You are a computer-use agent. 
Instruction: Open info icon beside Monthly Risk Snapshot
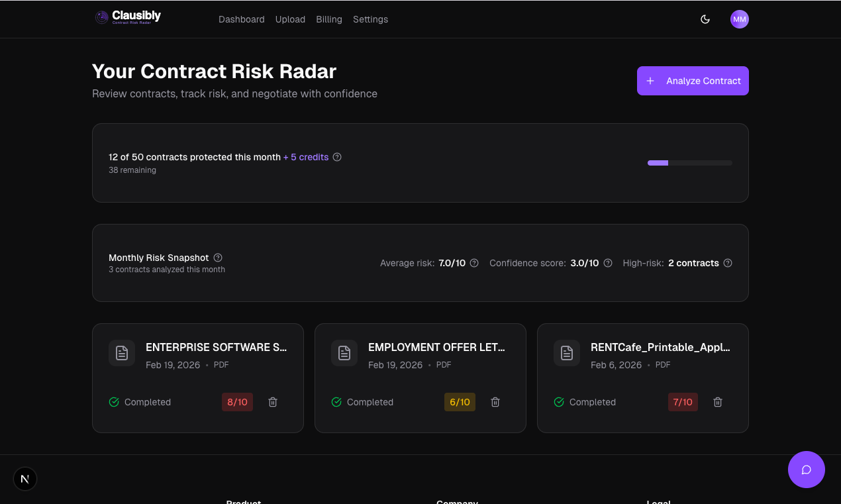(218, 258)
